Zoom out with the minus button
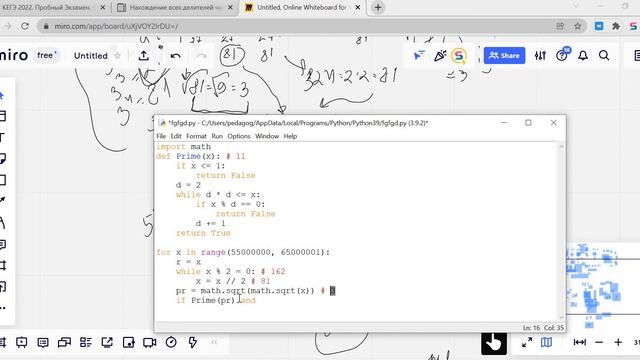640x360 pixels. click(599, 342)
